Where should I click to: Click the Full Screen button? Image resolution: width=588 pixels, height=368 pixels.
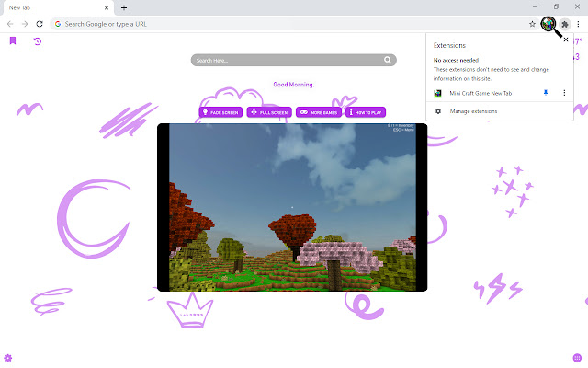269,112
